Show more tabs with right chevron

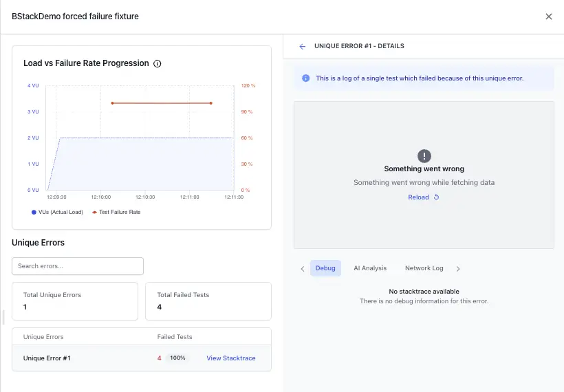tap(458, 269)
